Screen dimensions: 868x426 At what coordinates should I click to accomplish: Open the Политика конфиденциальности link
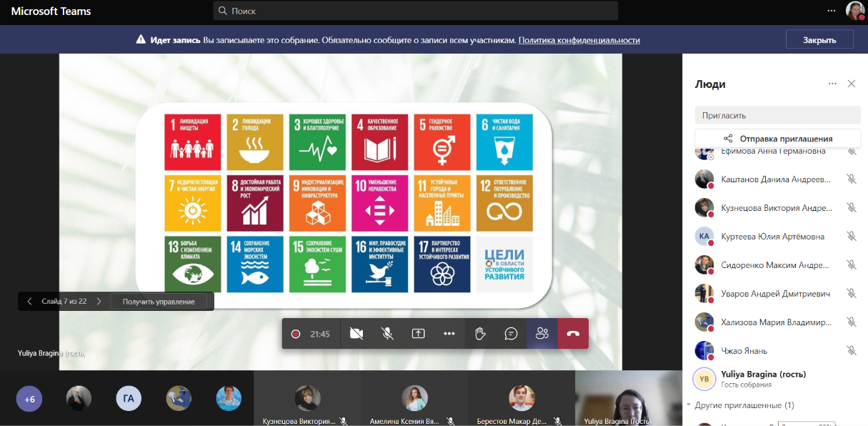[579, 41]
